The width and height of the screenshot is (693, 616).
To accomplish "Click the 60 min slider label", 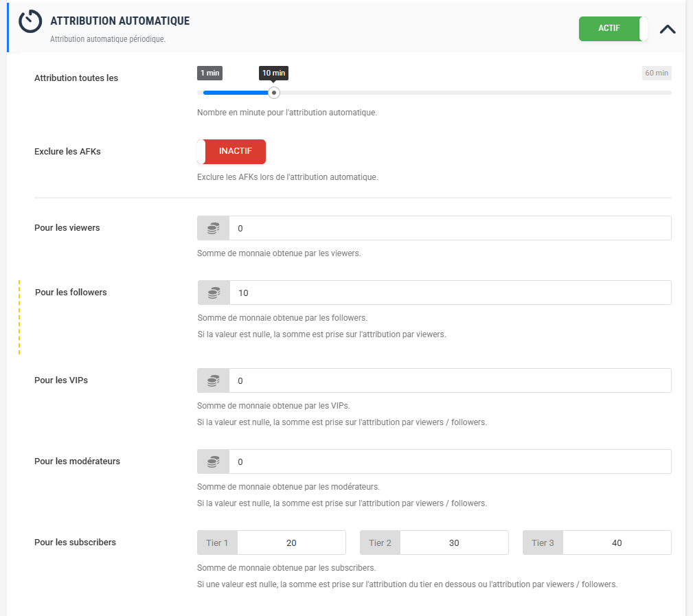I will [x=656, y=73].
